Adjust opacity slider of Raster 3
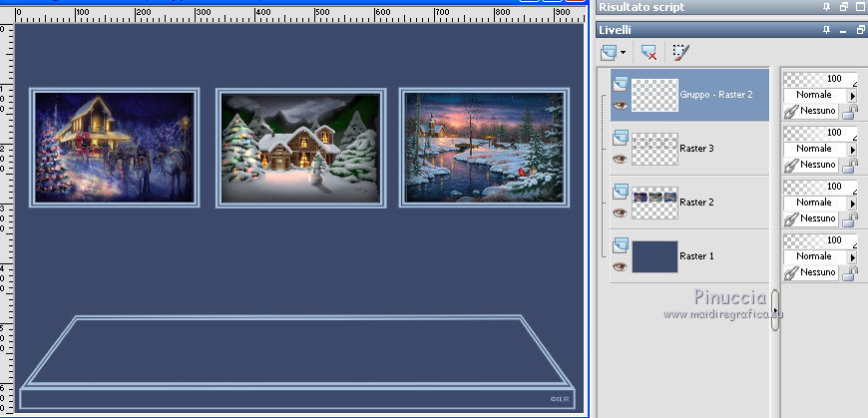 [820, 133]
